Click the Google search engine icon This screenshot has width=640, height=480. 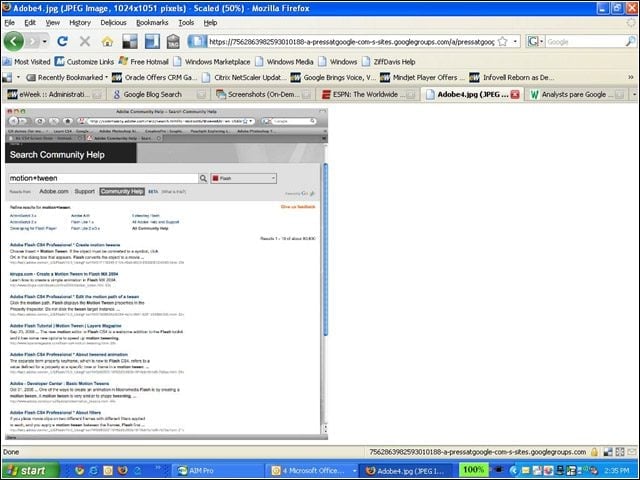pyautogui.click(x=533, y=41)
